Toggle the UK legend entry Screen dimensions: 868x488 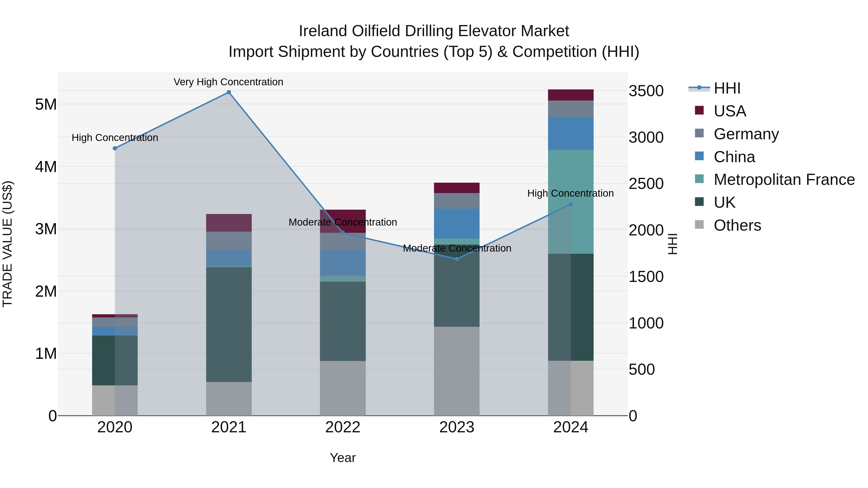pos(715,202)
